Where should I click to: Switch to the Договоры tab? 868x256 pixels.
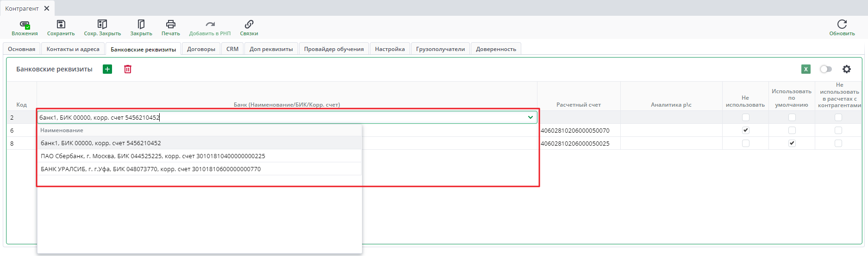201,49
